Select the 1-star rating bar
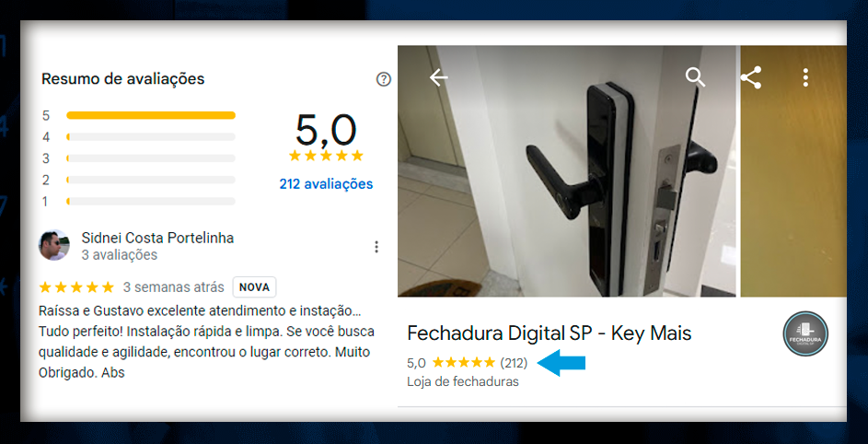This screenshot has width=868, height=444. tap(151, 201)
